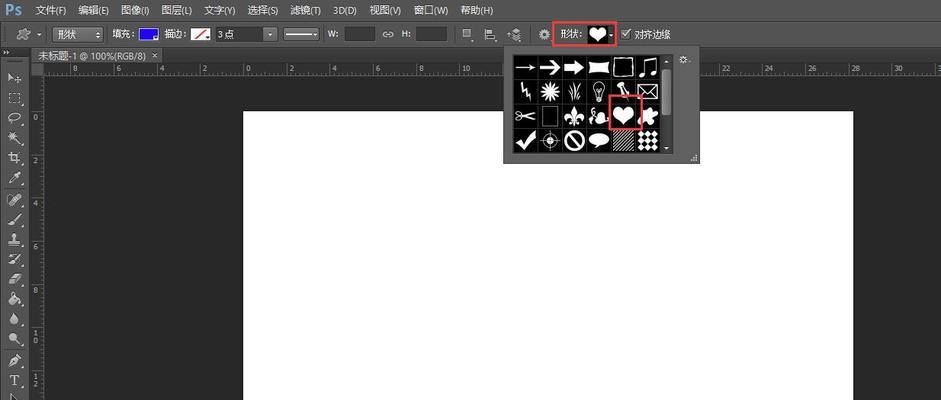Open the 窗口(W) menu
This screenshot has width=941, height=400.
(x=431, y=10)
